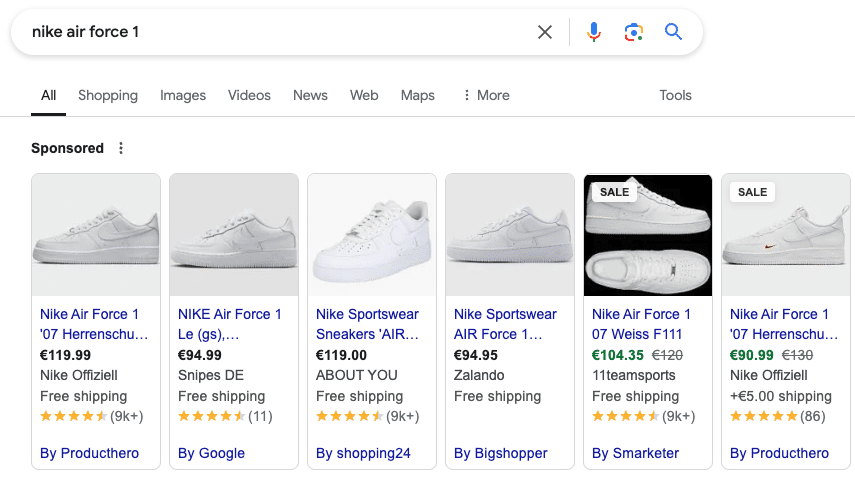This screenshot has height=483, width=855.
Task: Open the Zalando shoe thumbnail
Action: (510, 235)
